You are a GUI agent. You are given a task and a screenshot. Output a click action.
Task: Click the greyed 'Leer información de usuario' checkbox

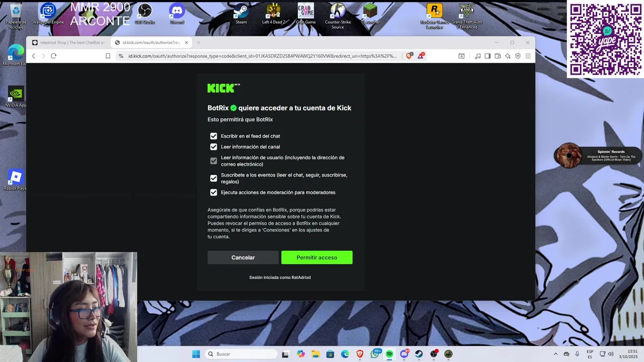coord(214,161)
